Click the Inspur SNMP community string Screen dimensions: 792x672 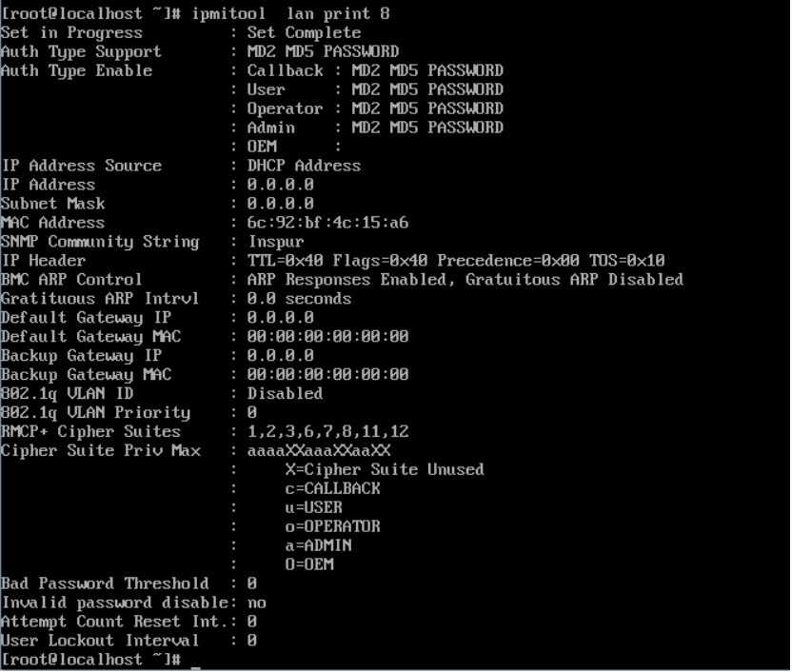click(x=275, y=242)
